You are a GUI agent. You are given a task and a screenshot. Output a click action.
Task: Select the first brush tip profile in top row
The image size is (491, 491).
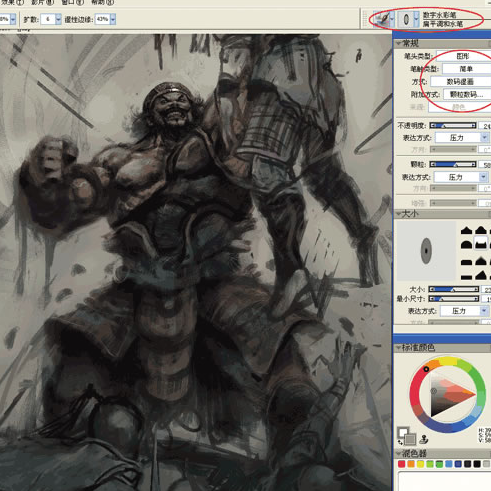pyautogui.click(x=466, y=230)
